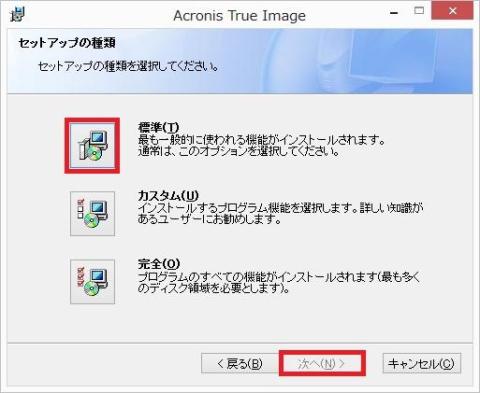Screen dimensions: 480x393
Task: Go back with the 戻る(B) button
Action: pos(240,363)
